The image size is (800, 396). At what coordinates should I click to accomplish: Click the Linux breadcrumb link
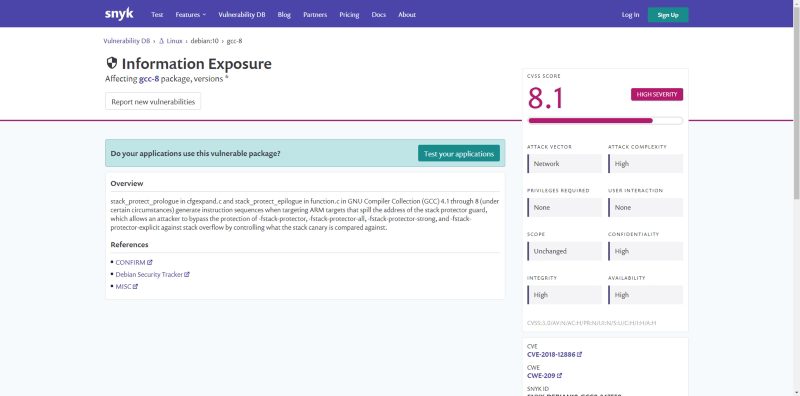pos(174,41)
